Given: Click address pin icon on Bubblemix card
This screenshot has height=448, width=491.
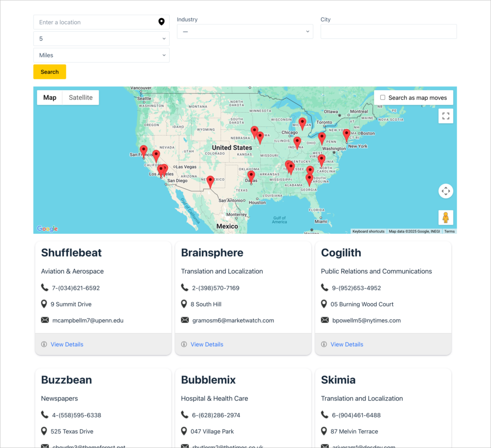Looking at the screenshot, I should click(x=184, y=431).
